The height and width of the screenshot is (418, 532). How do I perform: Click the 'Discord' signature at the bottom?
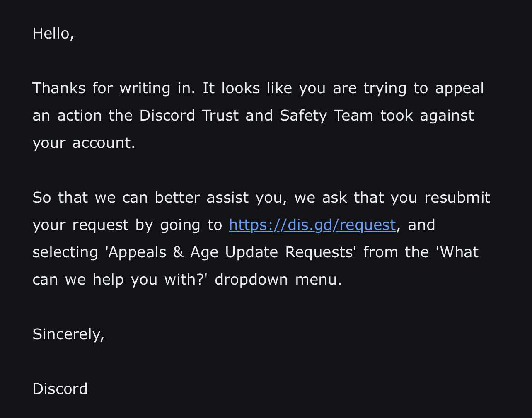point(60,389)
